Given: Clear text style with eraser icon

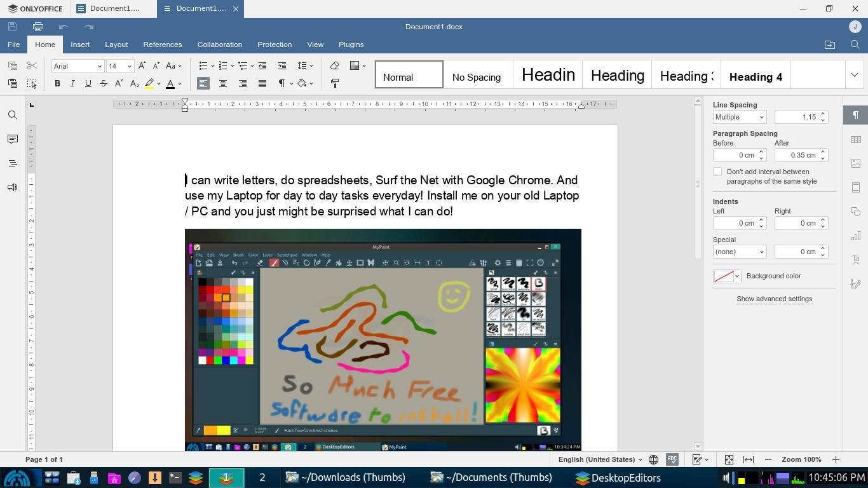Looking at the screenshot, I should (334, 65).
